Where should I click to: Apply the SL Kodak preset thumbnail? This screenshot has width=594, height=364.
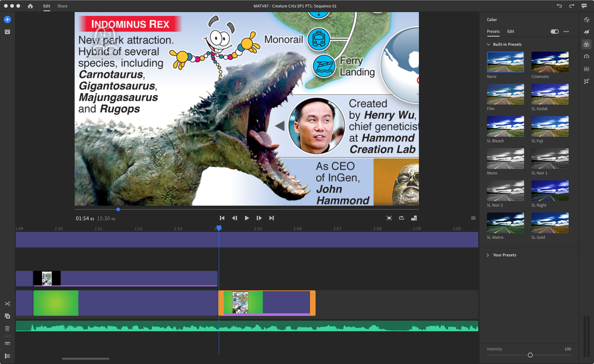550,94
